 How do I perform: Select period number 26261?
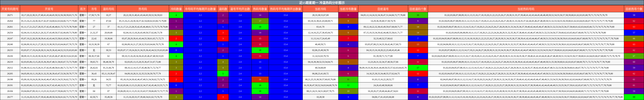10,27
